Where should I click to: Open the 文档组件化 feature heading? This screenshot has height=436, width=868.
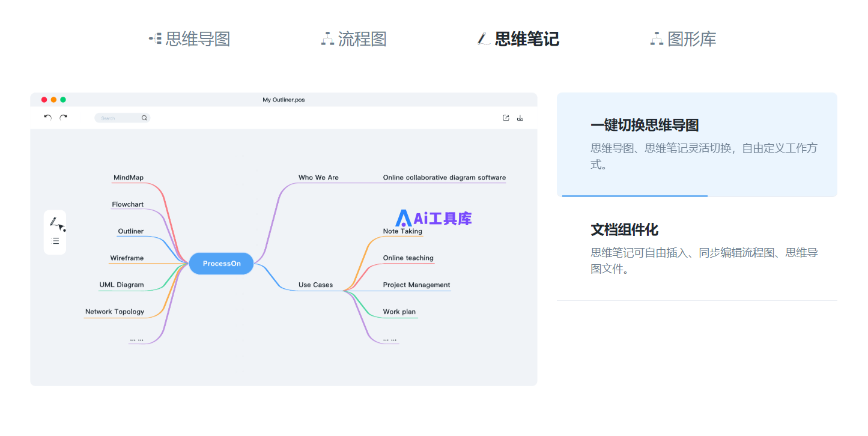(625, 229)
